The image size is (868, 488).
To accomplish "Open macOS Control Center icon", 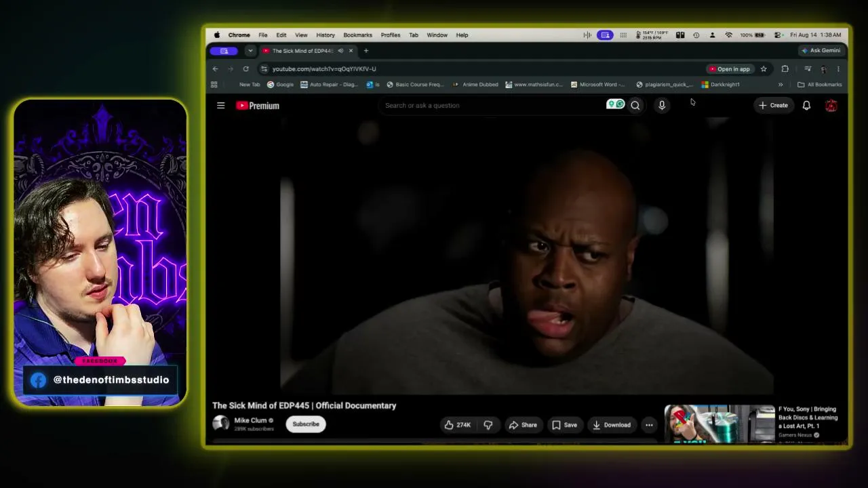I will [778, 35].
